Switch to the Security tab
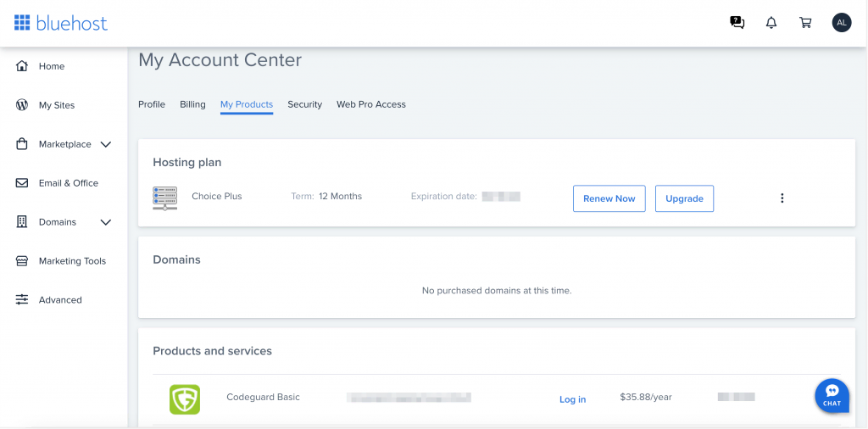 [304, 104]
